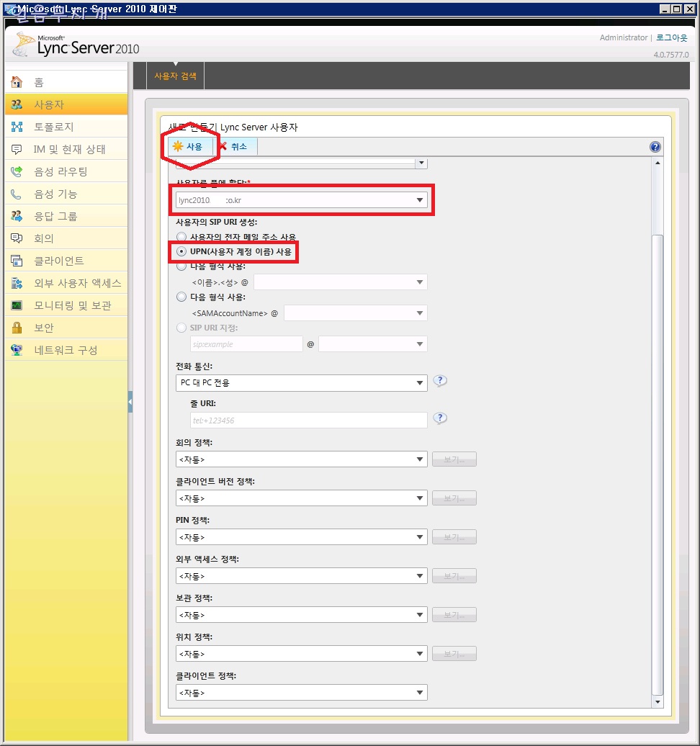Image resolution: width=700 pixels, height=746 pixels.
Task: Click the sip:example input field
Action: point(246,344)
